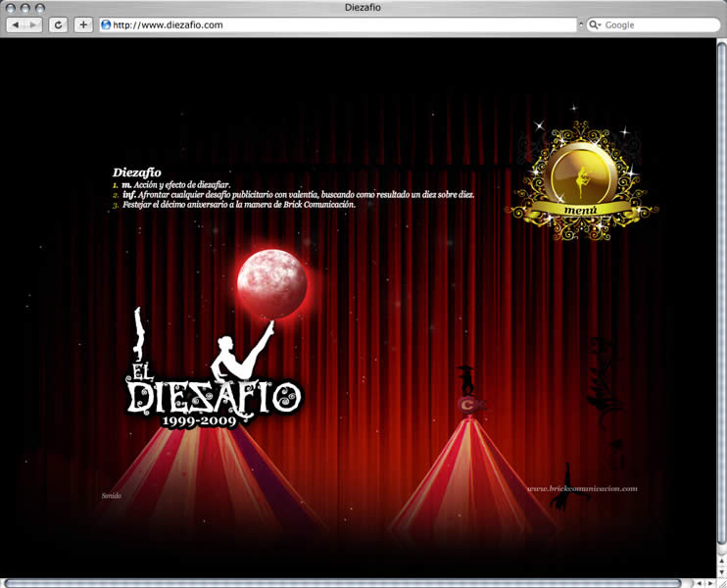Open the golden menú ribbon
Viewport: 727px width, 588px height.
pos(580,211)
